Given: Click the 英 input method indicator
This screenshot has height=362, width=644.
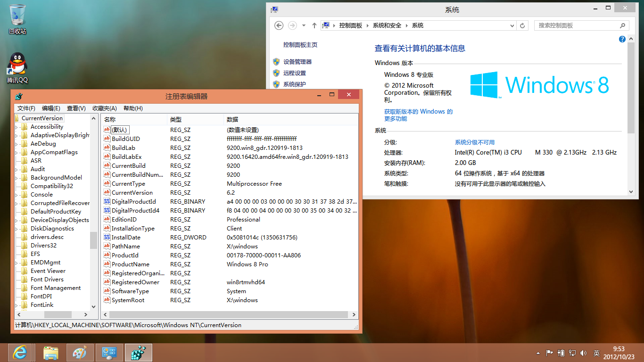Looking at the screenshot, I should (596, 353).
